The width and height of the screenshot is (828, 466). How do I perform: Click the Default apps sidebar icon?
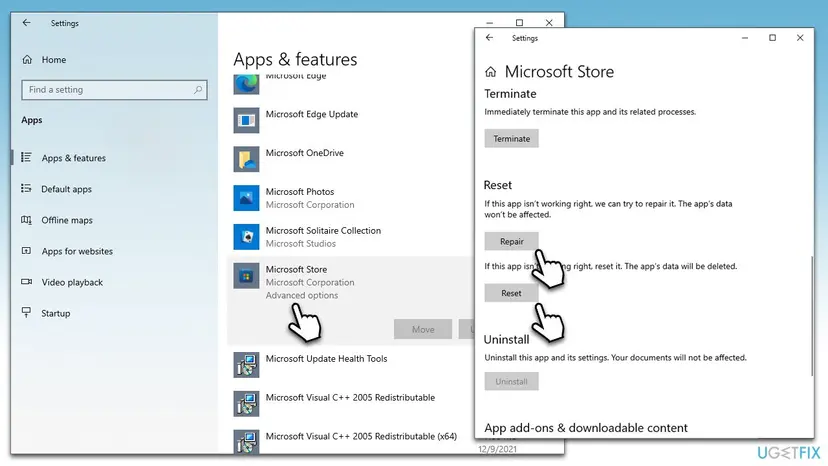coord(26,189)
